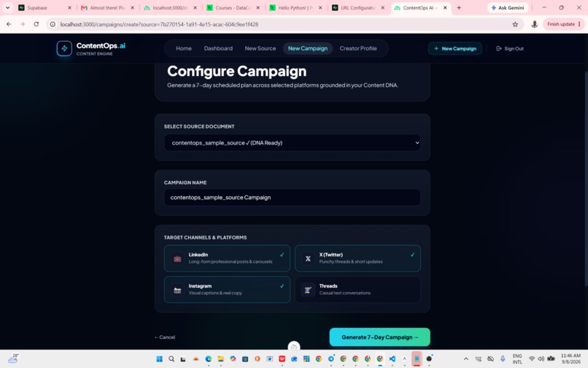The image size is (588, 368).
Task: Open a new browser tab
Action: (459, 7)
